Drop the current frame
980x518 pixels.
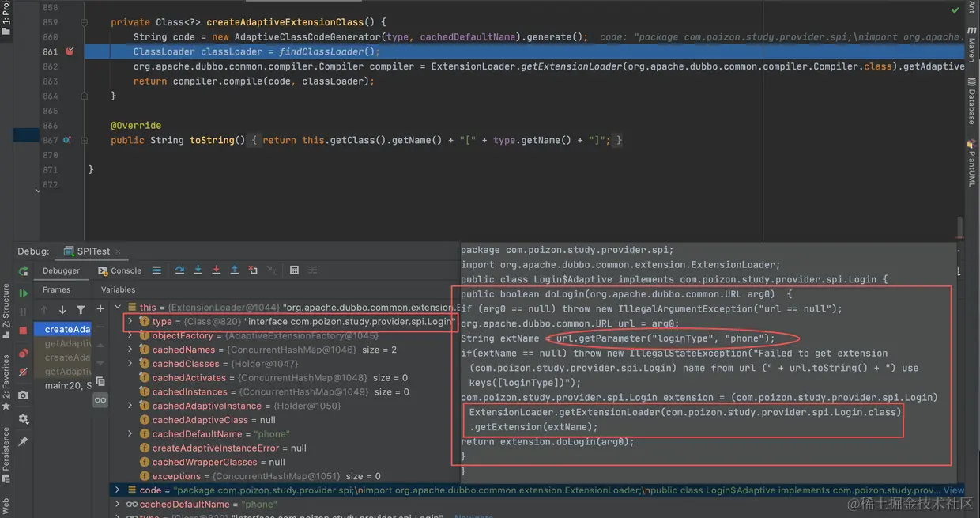[x=252, y=270]
